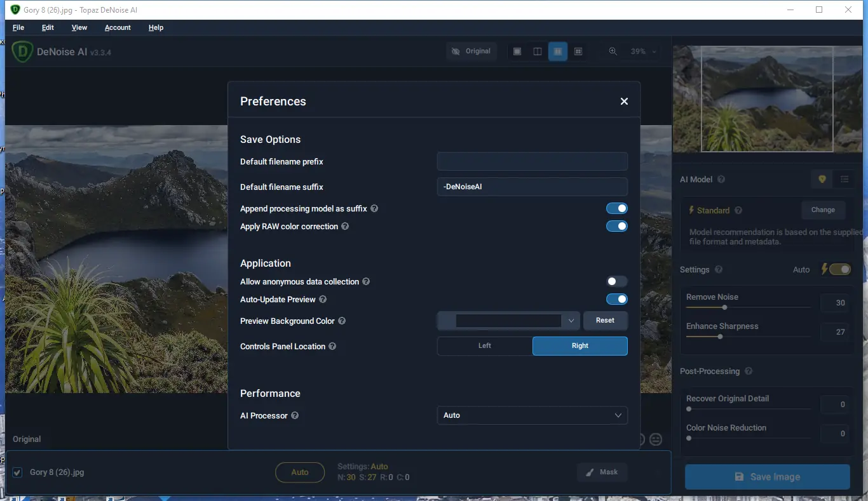The width and height of the screenshot is (868, 501).
Task: Click the Remove Noise slider handle
Action: pos(724,307)
